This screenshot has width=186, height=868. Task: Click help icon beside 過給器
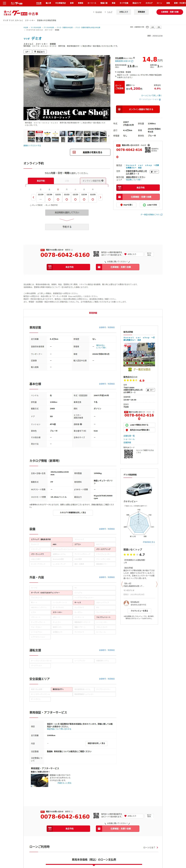(x=81, y=424)
